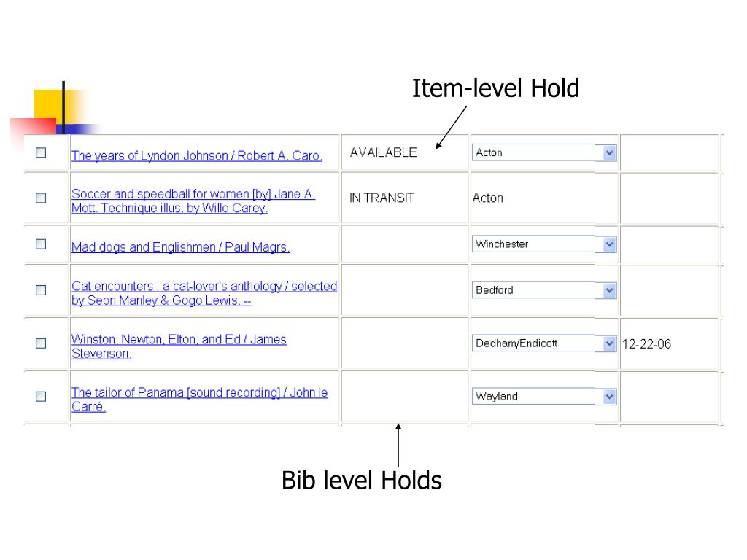Follow Mad dogs and Englishmen title link

(181, 247)
